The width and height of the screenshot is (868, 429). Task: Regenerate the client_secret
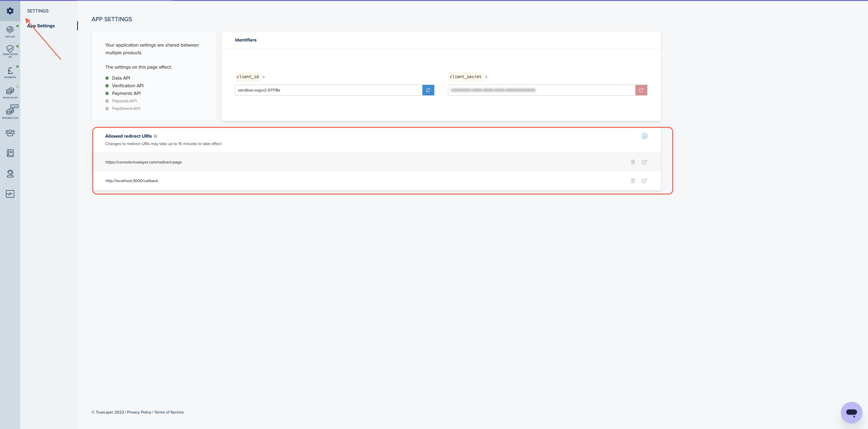pos(641,90)
